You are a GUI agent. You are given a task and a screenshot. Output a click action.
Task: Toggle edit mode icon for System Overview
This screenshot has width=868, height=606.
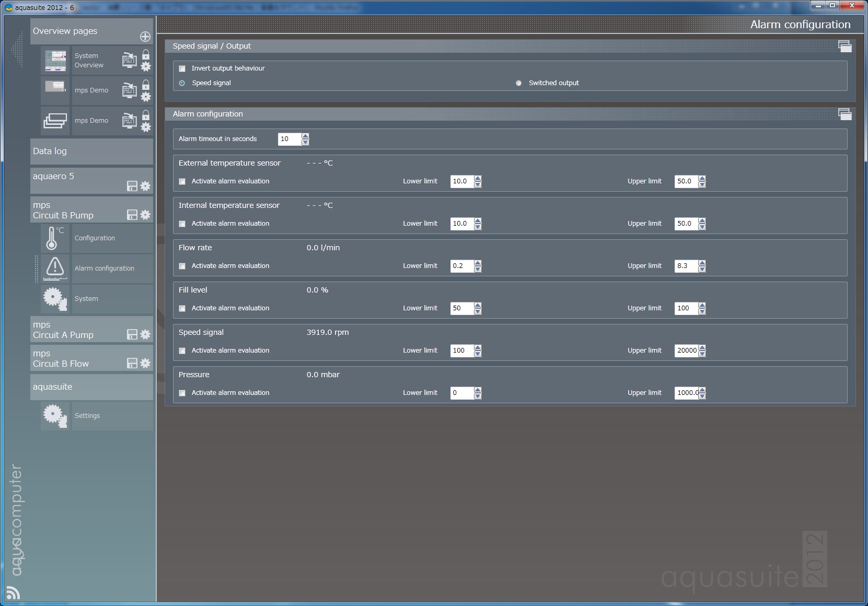tap(129, 61)
